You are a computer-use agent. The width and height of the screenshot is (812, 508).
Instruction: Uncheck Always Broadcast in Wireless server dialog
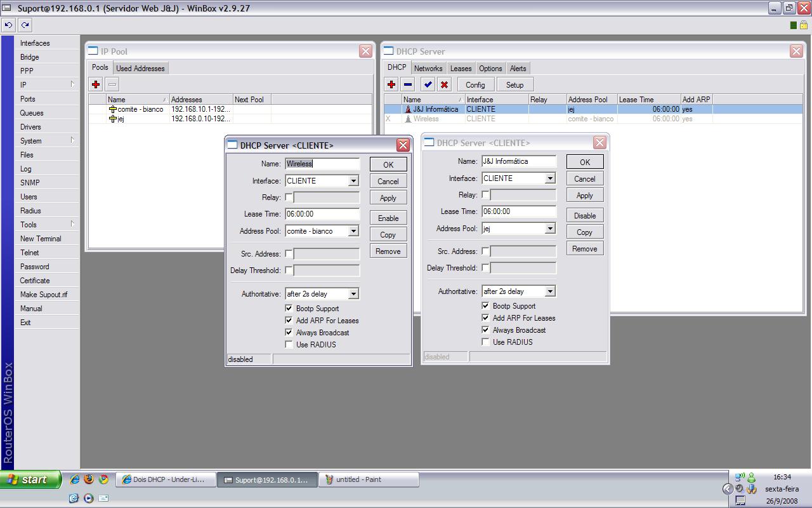(289, 333)
